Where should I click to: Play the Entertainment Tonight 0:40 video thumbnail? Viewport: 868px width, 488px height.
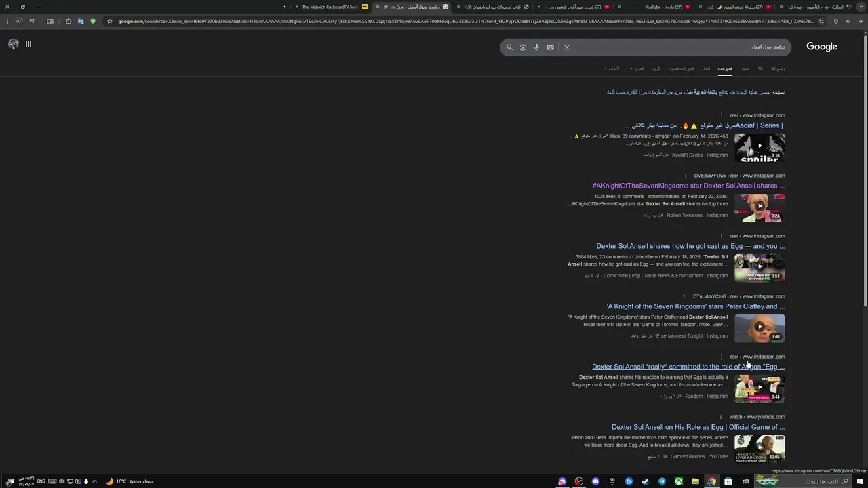tap(759, 327)
